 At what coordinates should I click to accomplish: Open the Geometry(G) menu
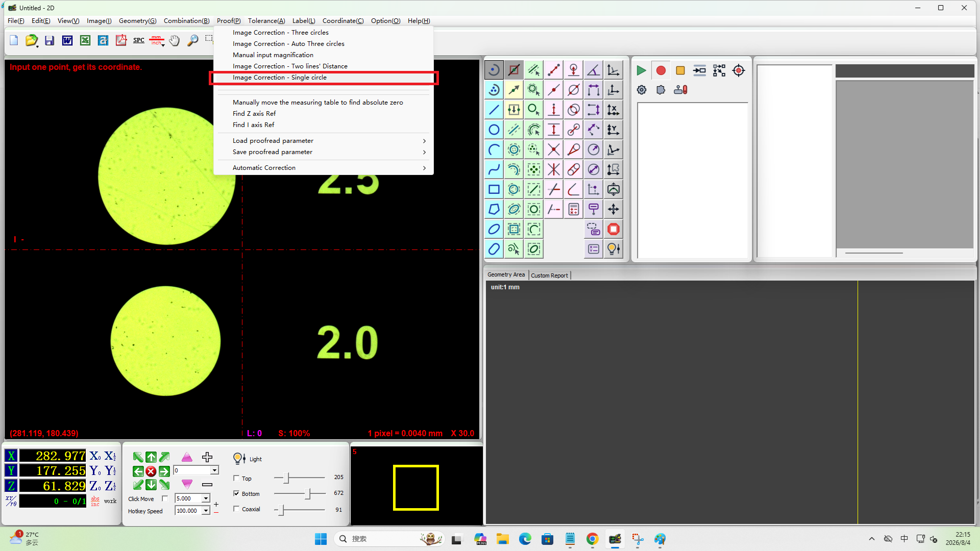pos(137,21)
